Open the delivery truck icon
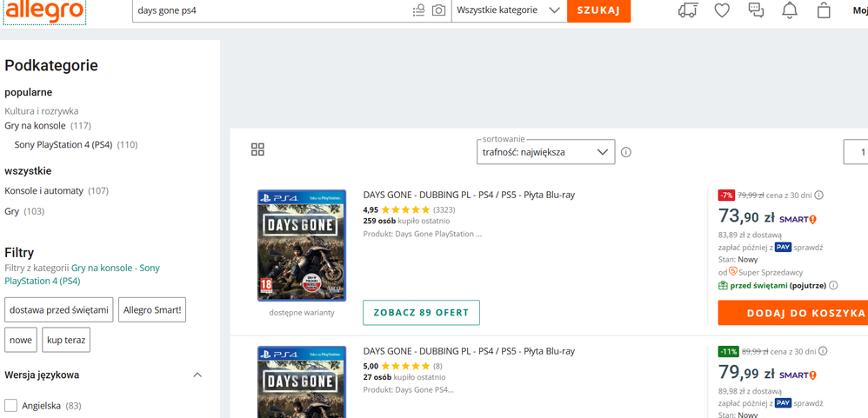Screen dimensions: 868x418 pyautogui.click(x=687, y=10)
